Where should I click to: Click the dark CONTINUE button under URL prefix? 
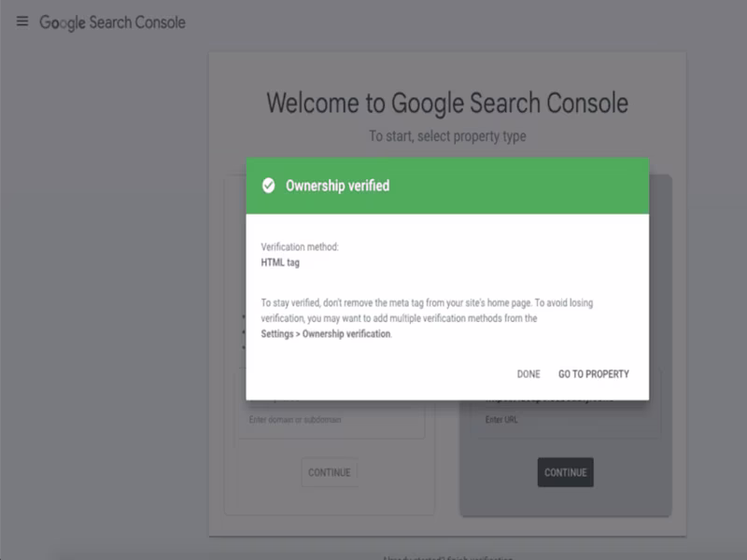pos(566,472)
